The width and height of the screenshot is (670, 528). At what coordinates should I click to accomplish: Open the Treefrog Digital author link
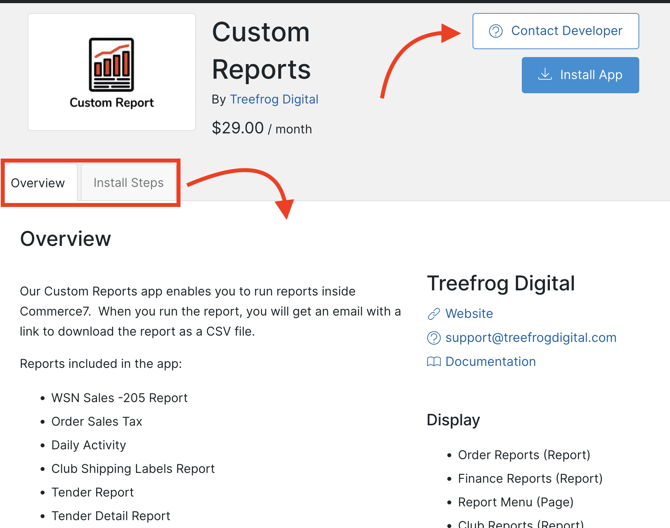pyautogui.click(x=274, y=99)
